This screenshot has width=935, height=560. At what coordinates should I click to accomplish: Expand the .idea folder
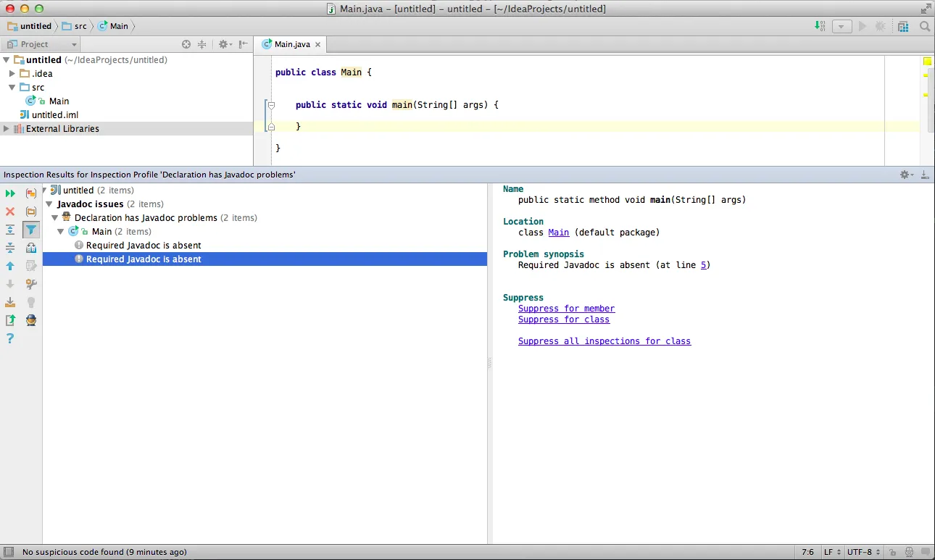[x=12, y=74]
